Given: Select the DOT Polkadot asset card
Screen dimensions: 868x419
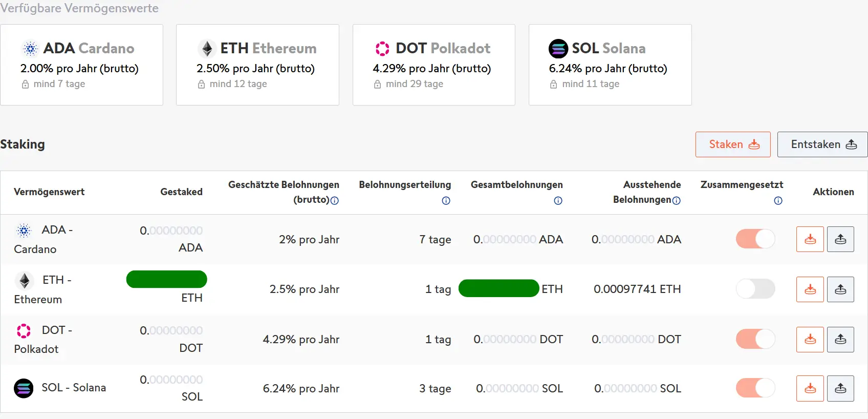Looking at the screenshot, I should [434, 65].
